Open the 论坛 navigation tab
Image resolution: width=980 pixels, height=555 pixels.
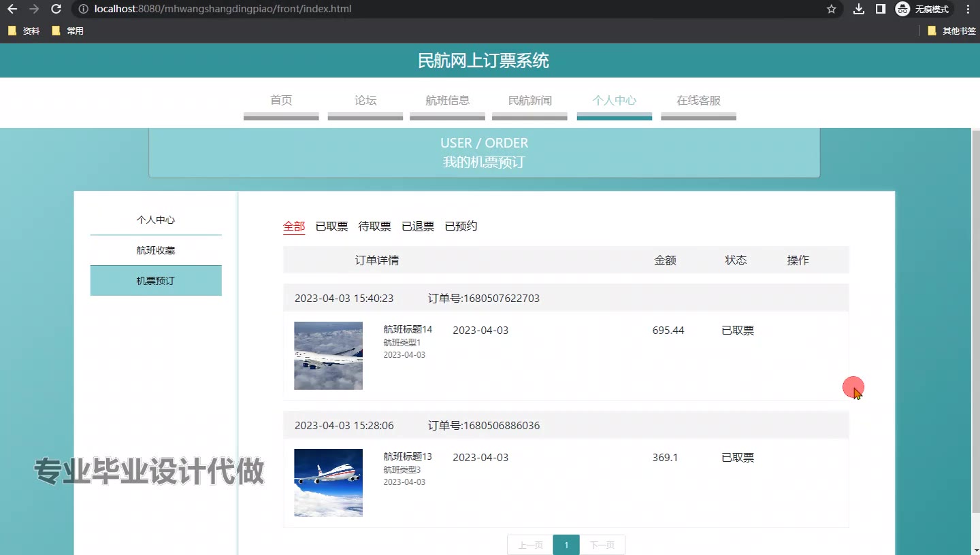(x=365, y=101)
